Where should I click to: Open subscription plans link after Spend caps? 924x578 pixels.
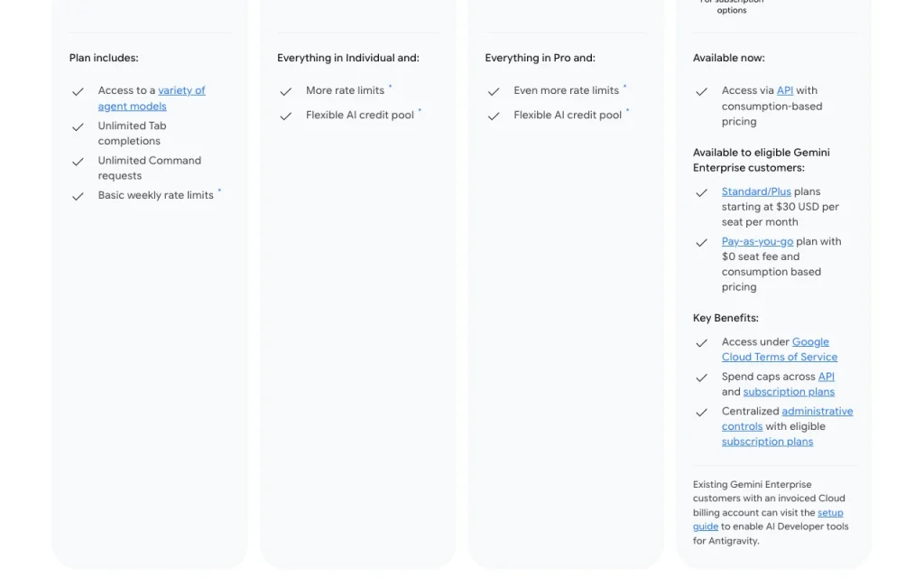tap(789, 392)
